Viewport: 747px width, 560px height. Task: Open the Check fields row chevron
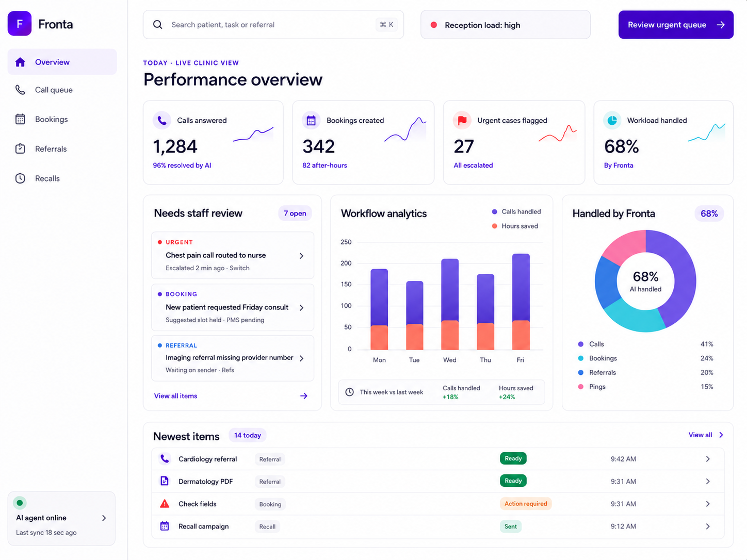coord(708,504)
